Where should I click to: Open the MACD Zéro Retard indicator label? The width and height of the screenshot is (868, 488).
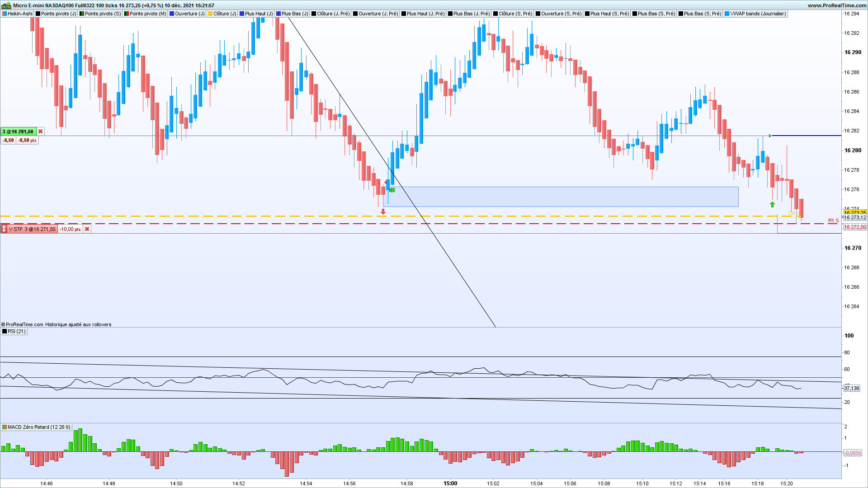(x=36, y=427)
